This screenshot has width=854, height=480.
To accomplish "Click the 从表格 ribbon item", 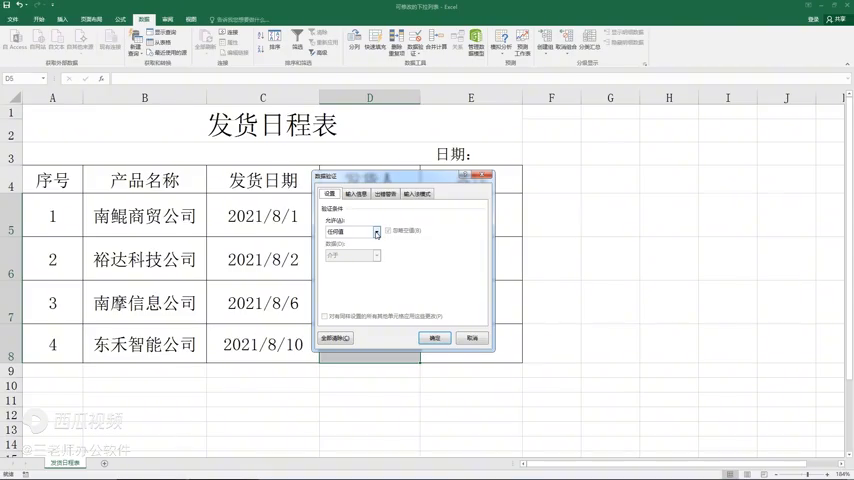I will pyautogui.click(x=159, y=42).
